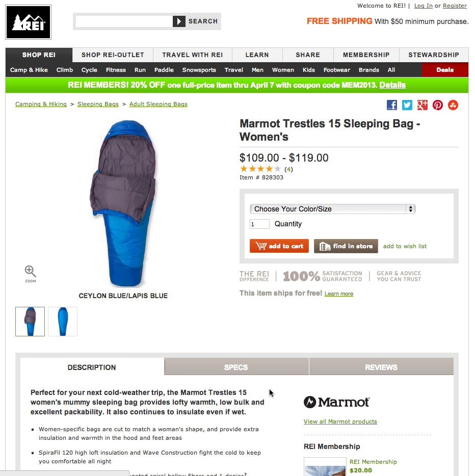Open Choose Your Color/Size dropdown

pos(332,209)
